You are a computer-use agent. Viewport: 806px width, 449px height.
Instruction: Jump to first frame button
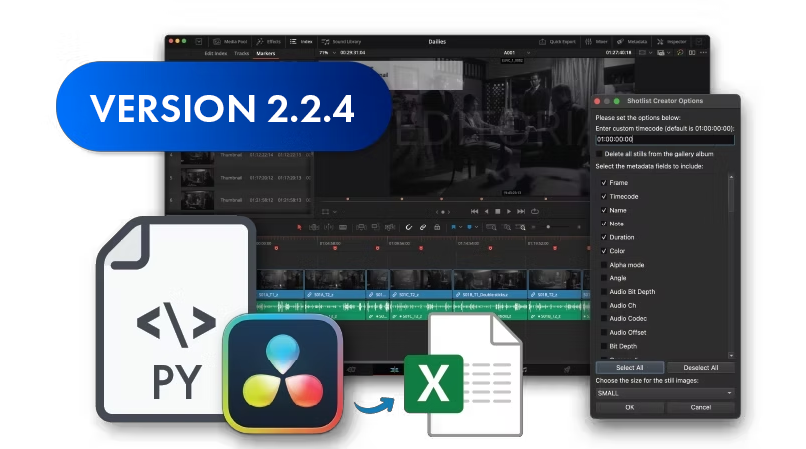click(474, 211)
